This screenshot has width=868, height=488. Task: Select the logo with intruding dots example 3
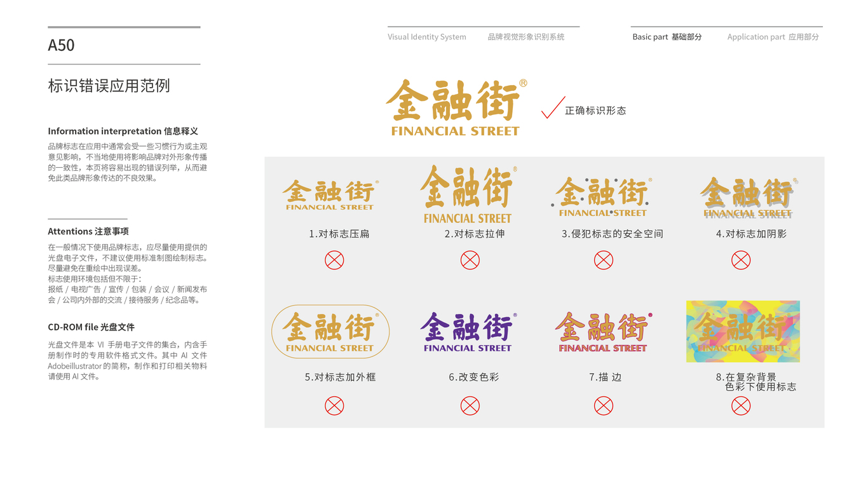(x=602, y=197)
